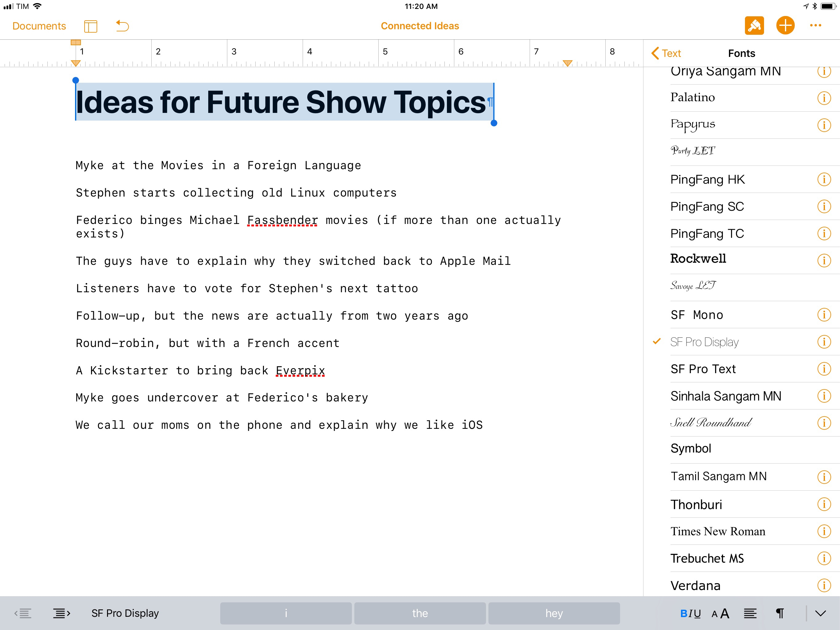
Task: Tap the orange plus Insert button
Action: pyautogui.click(x=785, y=26)
